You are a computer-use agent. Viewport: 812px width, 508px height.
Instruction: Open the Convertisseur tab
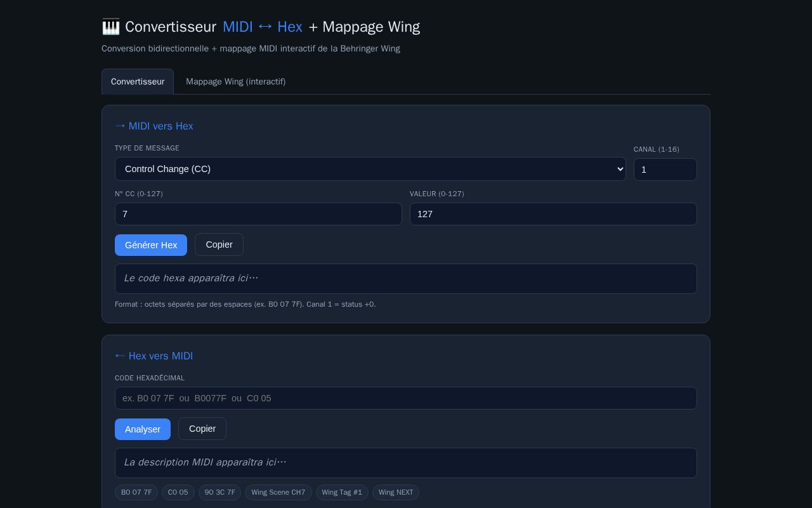(138, 81)
